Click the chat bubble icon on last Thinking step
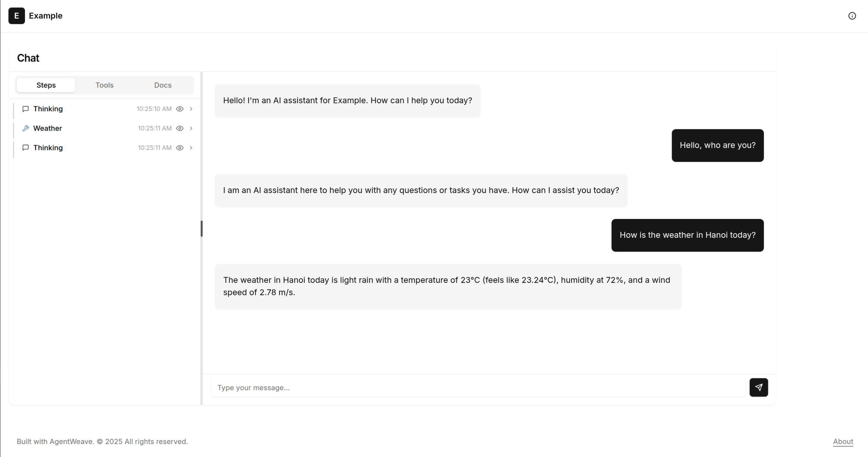Image resolution: width=868 pixels, height=457 pixels. coord(25,148)
